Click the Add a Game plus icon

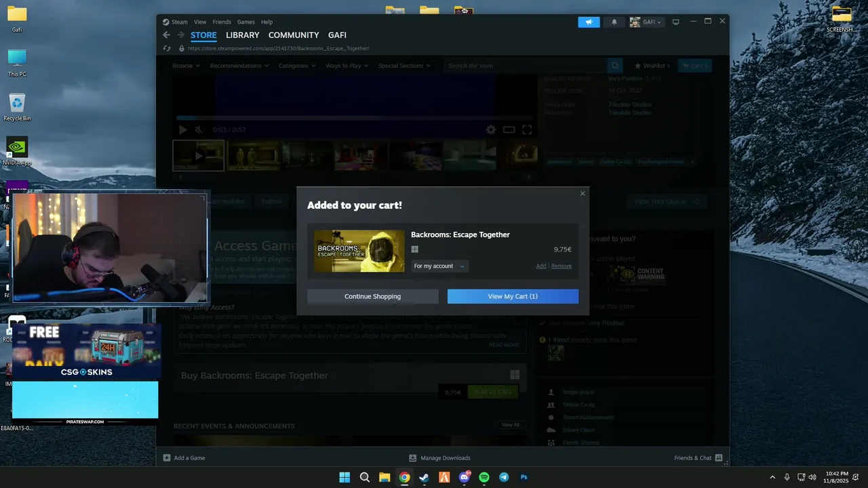[x=167, y=458]
